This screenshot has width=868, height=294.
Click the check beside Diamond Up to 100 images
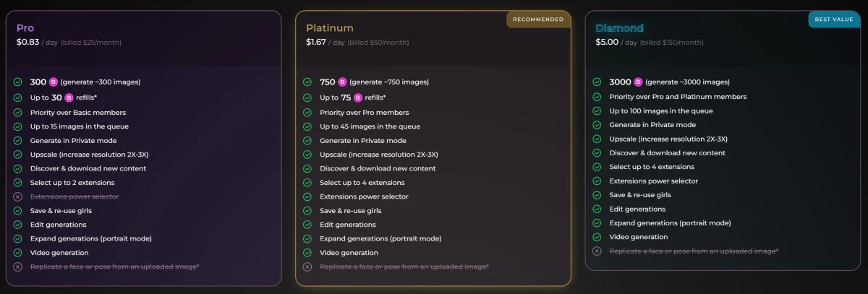(597, 111)
